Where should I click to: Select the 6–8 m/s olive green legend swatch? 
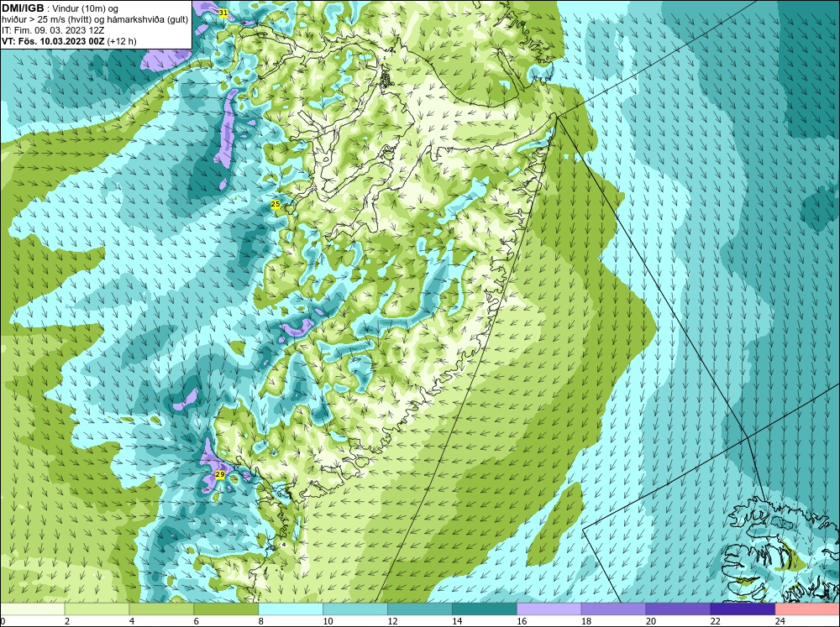[226, 609]
